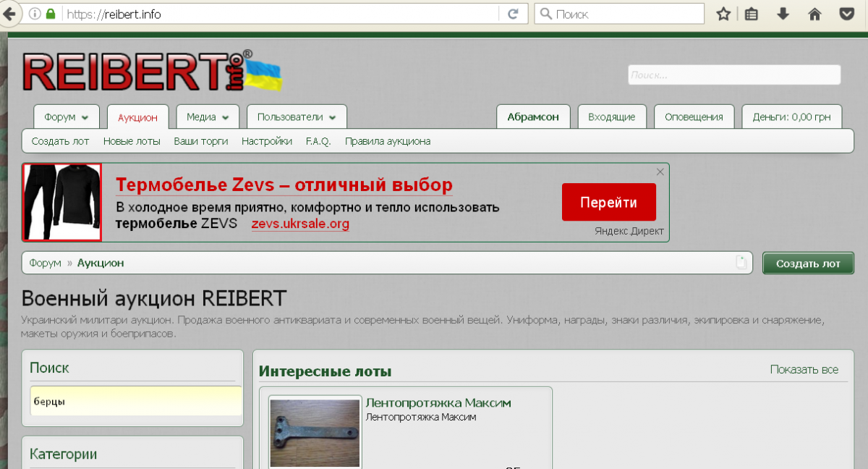Select the Аукцион tab
The height and width of the screenshot is (469, 868).
pos(137,117)
